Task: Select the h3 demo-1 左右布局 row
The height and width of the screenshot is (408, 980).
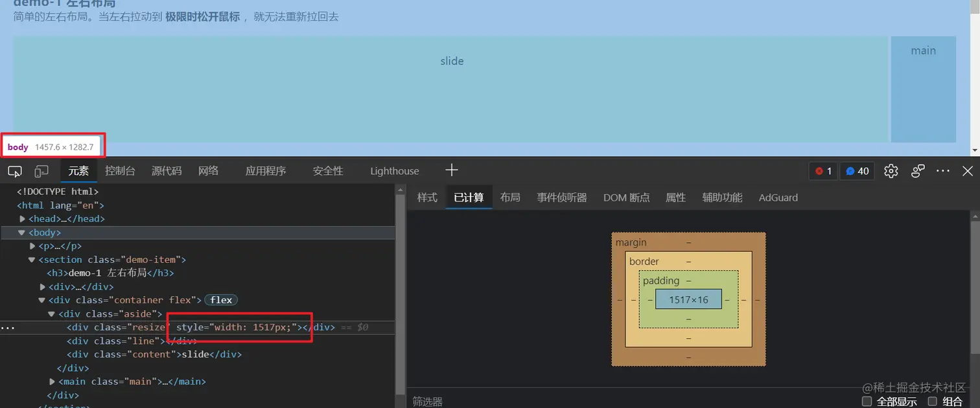Action: (x=110, y=273)
